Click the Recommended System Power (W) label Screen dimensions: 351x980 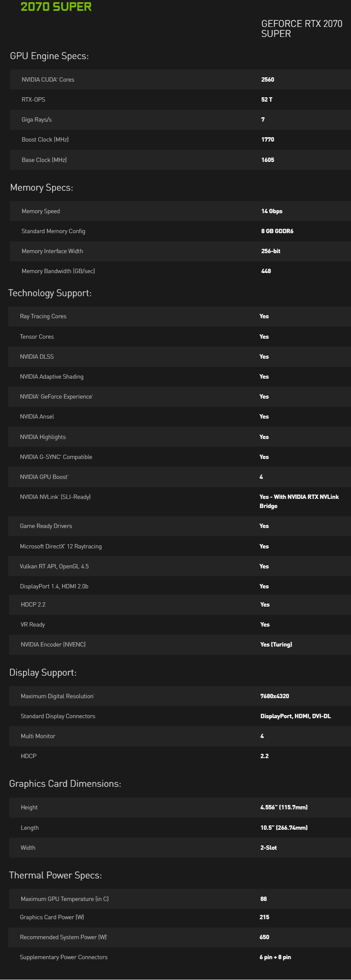pyautogui.click(x=63, y=937)
